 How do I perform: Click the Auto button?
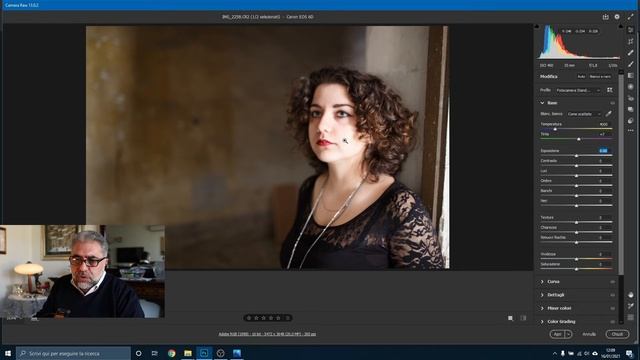581,77
